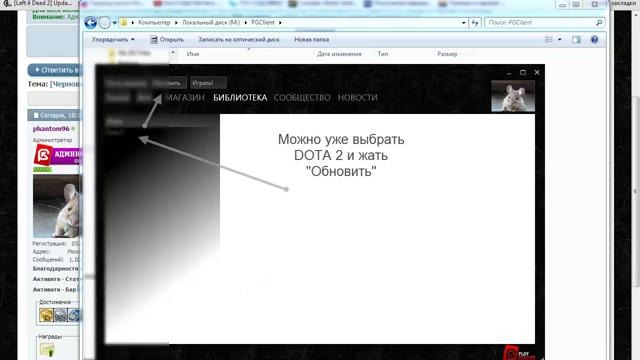Viewport: 640px width, 360px height.
Task: Refresh the Explorer folder view
Action: coord(475,23)
